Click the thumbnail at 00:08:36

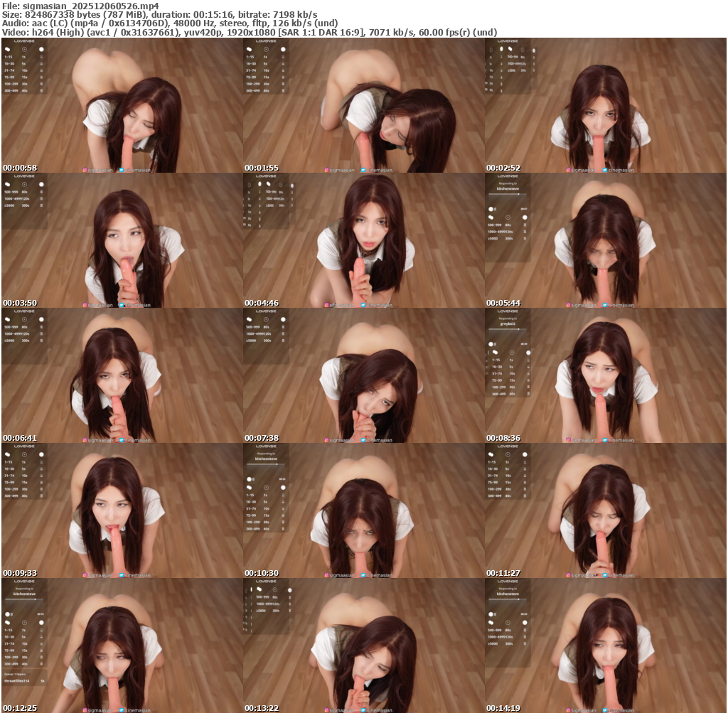(x=605, y=375)
